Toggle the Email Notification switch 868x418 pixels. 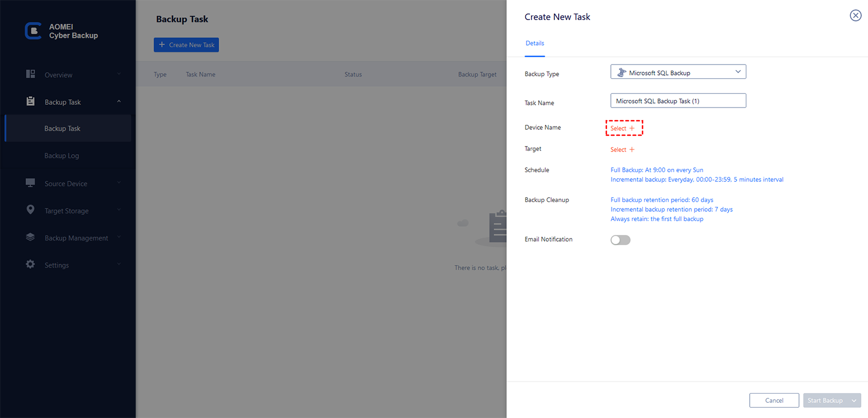(620, 240)
